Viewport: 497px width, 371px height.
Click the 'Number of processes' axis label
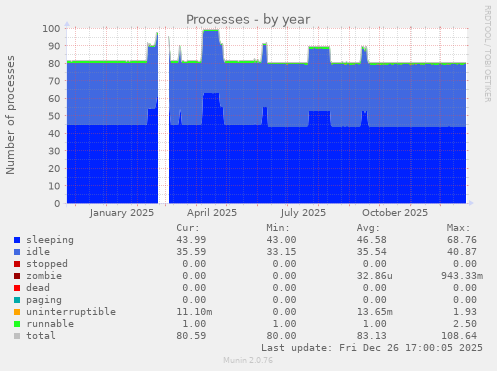pos(10,115)
